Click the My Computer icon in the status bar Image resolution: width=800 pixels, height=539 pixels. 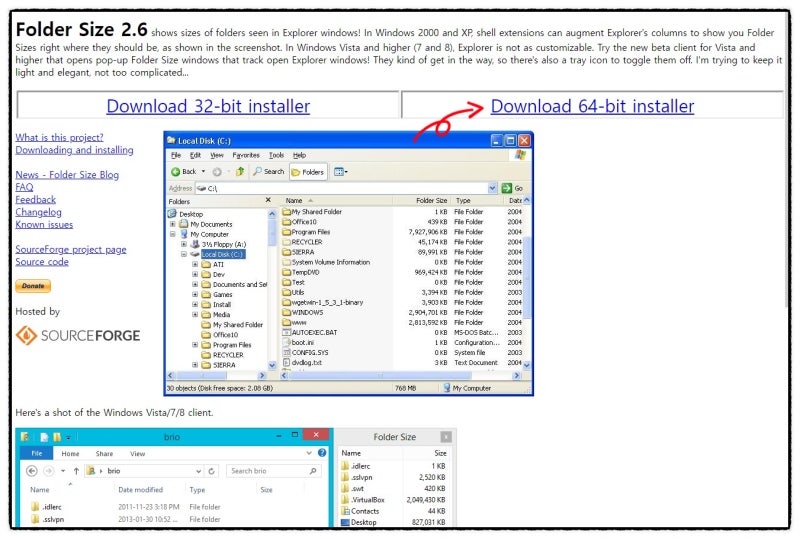446,388
